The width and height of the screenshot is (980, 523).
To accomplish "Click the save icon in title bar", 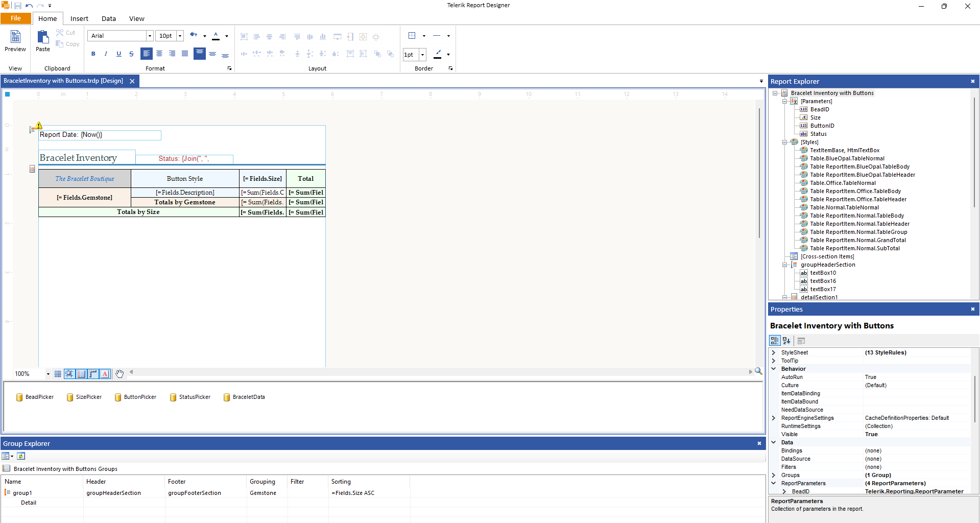I will (17, 6).
